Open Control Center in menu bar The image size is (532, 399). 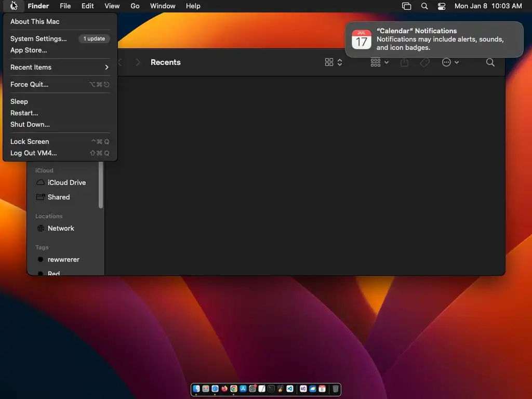coord(442,6)
